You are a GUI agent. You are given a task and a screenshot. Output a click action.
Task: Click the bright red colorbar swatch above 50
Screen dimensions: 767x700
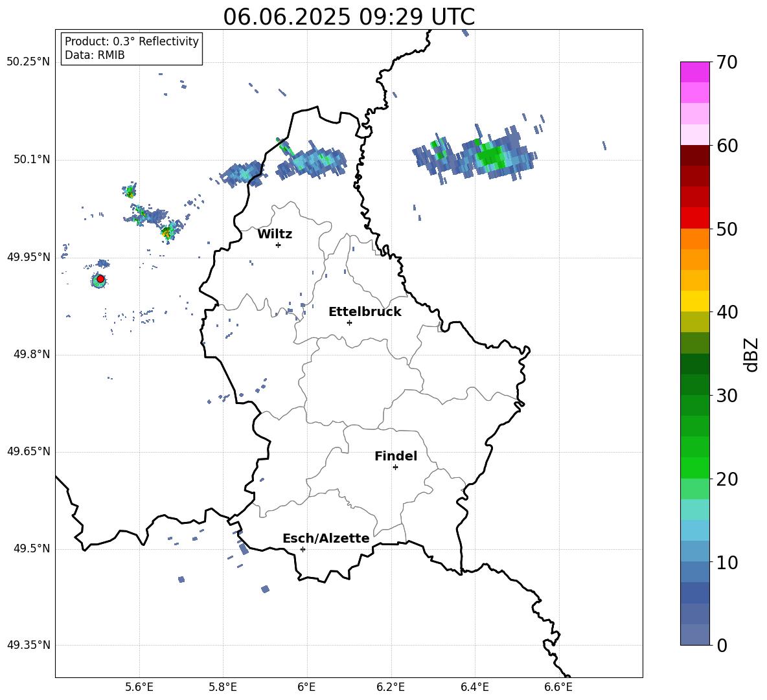coord(695,218)
